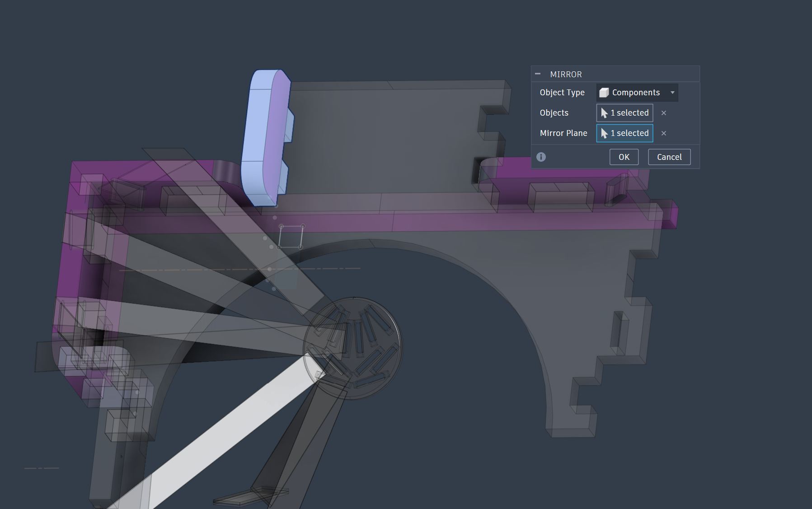Click the circular slotted hub part

click(x=353, y=348)
